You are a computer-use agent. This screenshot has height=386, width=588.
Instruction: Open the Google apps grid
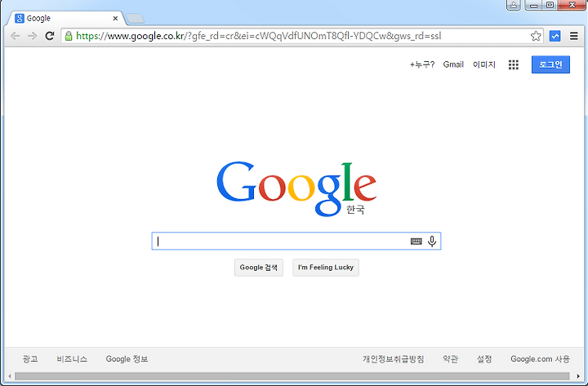[514, 64]
